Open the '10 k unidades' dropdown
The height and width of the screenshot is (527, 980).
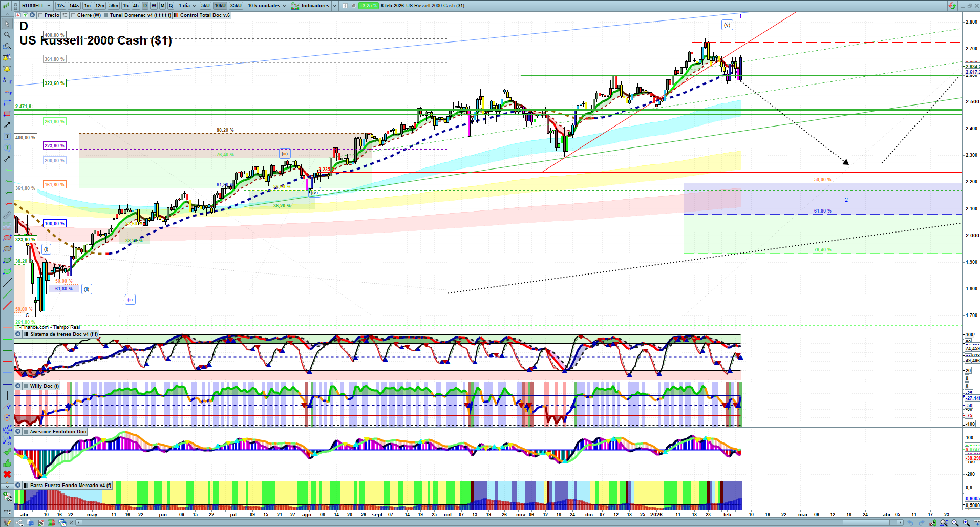pos(267,6)
